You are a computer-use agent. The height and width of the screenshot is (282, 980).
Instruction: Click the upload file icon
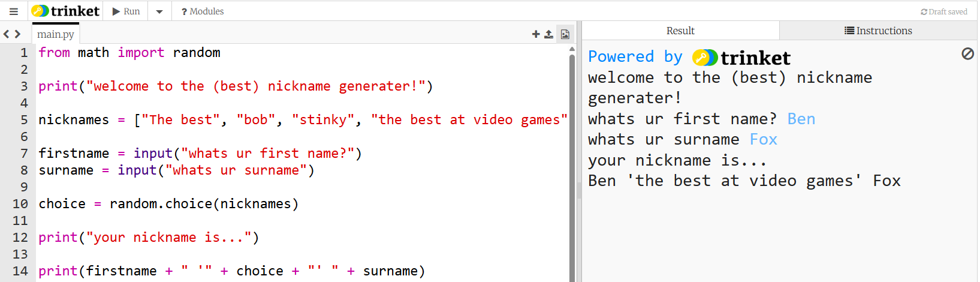[548, 34]
